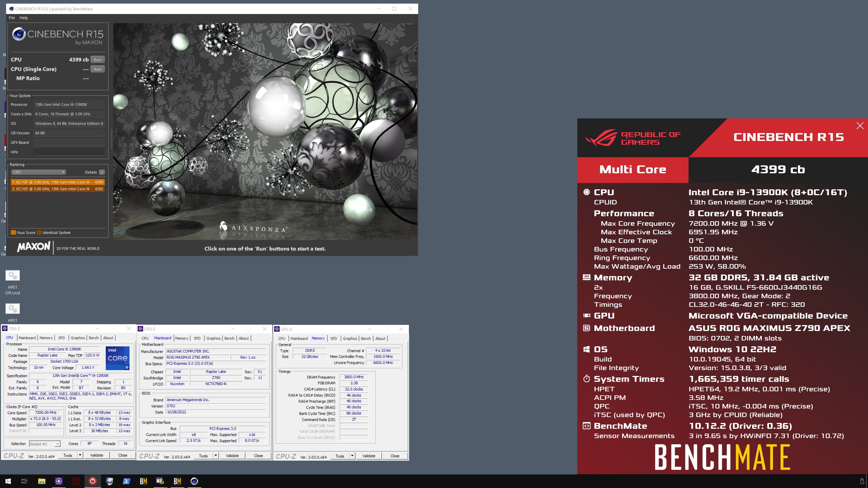Click the DRAM Frequency 3800.0 MHz value
The image size is (868, 488).
click(x=354, y=377)
